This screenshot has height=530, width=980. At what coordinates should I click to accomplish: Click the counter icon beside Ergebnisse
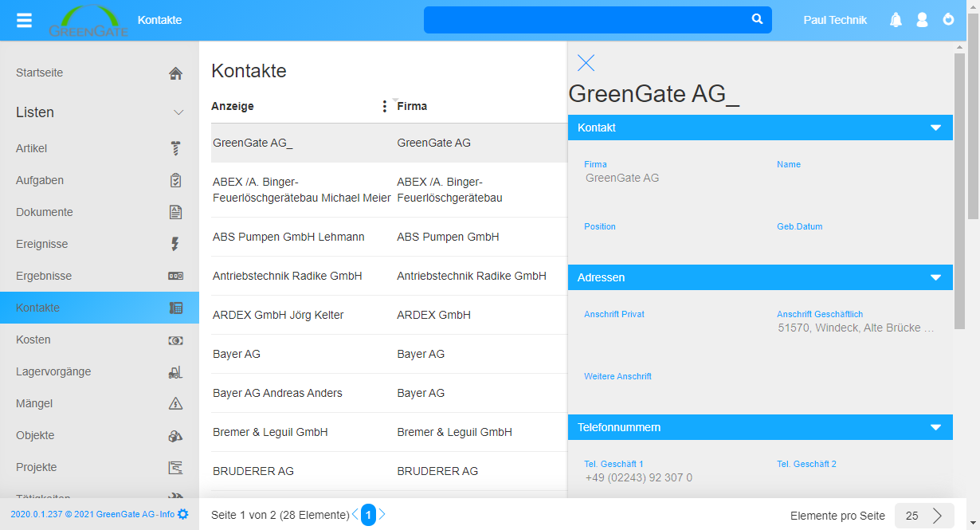(x=176, y=276)
